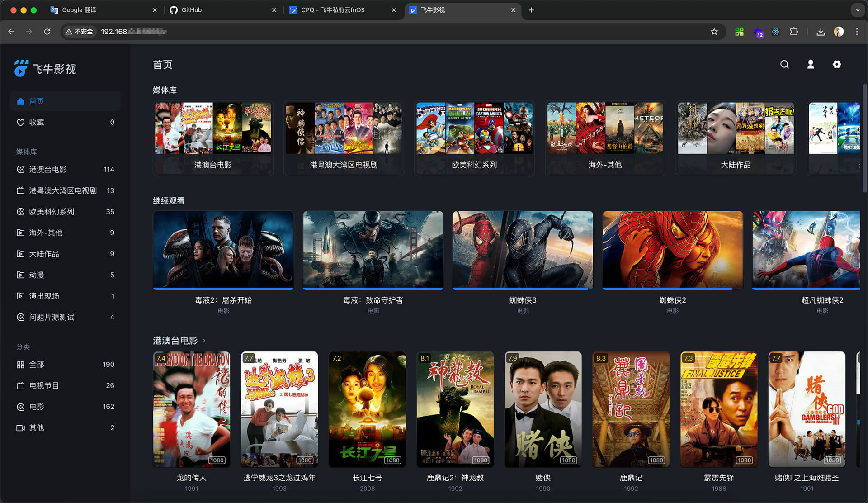Viewport: 868px width, 503px height.
Task: Open the search icon in the header
Action: 784,65
